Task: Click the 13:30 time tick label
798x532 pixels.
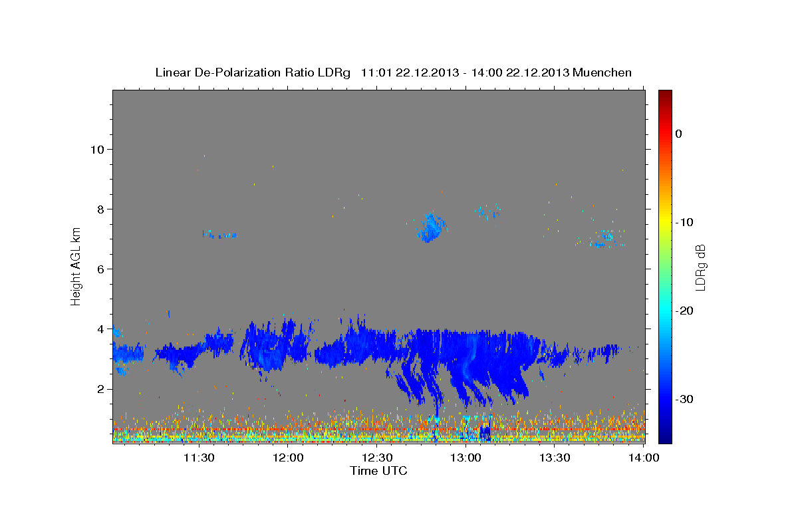Action: [x=555, y=458]
